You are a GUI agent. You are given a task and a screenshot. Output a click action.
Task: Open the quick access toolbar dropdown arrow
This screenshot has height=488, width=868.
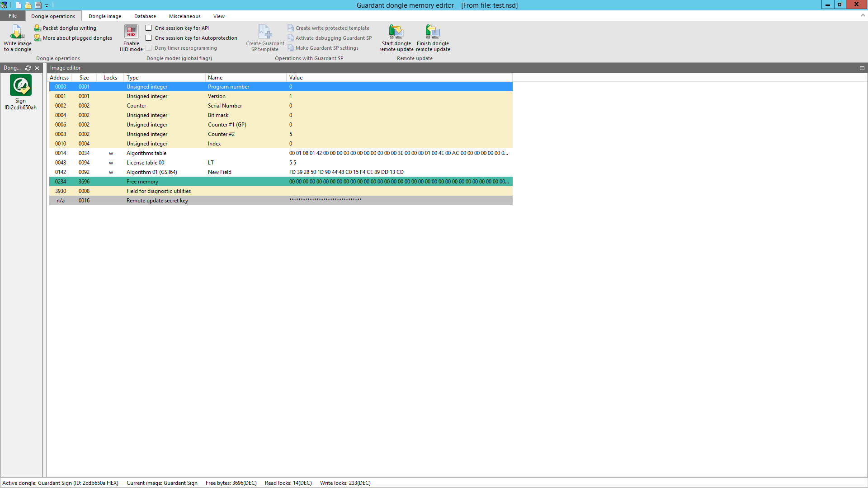(47, 6)
